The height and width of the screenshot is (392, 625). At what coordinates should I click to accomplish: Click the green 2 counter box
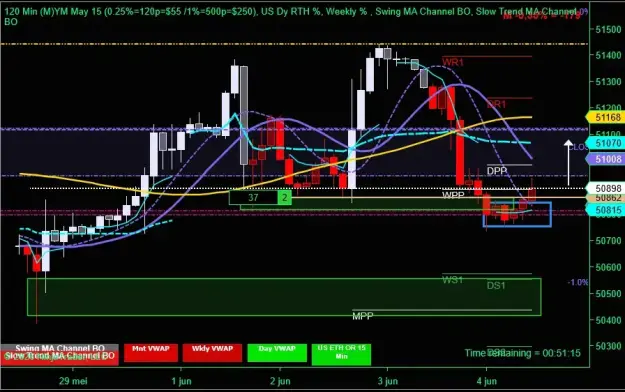point(285,197)
